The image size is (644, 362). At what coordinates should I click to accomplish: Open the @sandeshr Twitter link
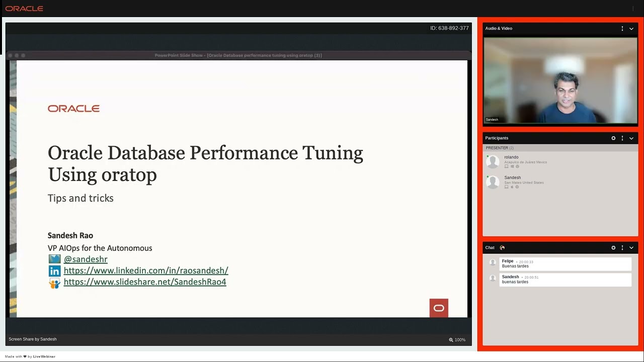(x=86, y=259)
